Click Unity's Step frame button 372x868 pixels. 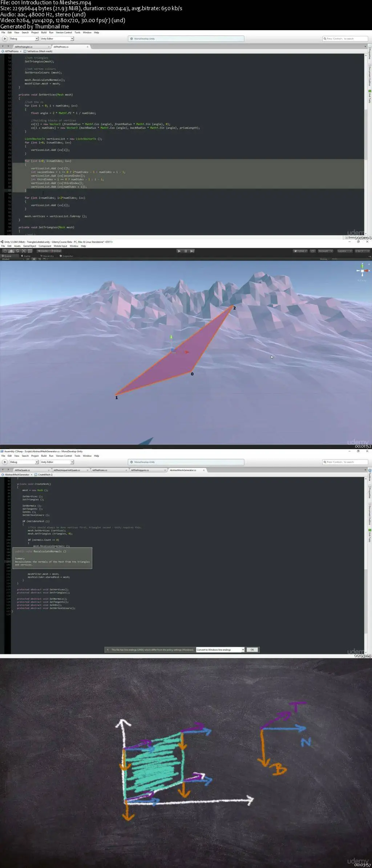(192, 251)
